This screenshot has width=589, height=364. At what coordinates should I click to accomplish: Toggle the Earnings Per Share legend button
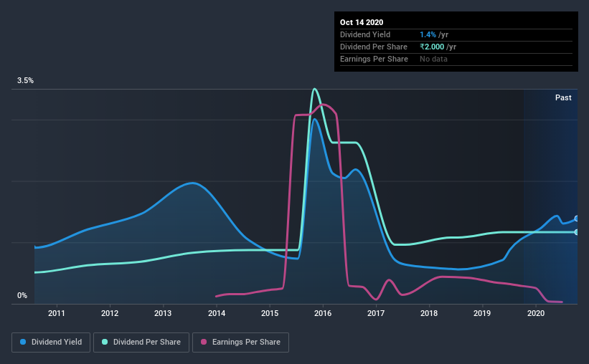[x=240, y=343]
